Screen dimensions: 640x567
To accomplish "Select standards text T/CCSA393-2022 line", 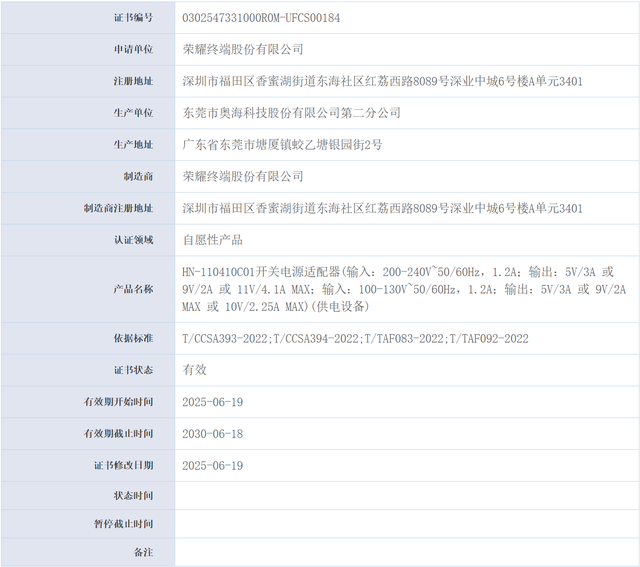I will coord(356,338).
